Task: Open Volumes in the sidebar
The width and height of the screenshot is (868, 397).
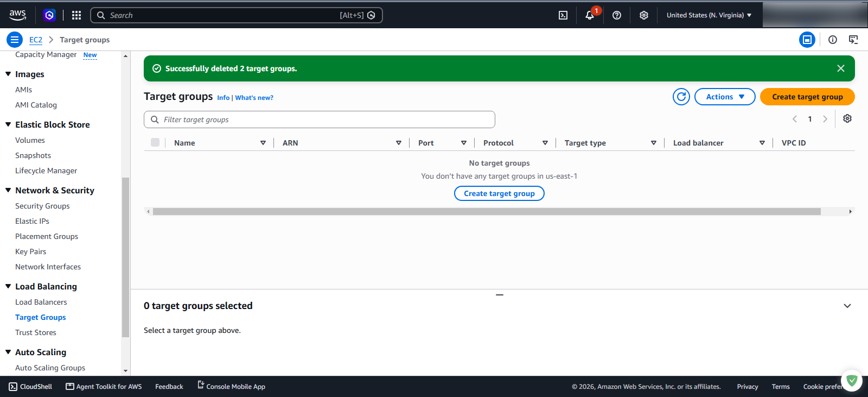Action: tap(30, 140)
